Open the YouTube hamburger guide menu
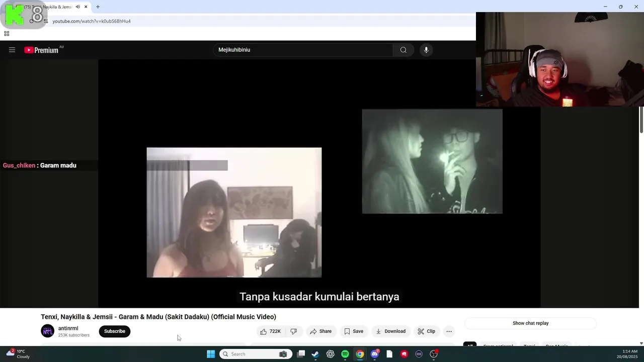644x362 pixels. coord(12,50)
